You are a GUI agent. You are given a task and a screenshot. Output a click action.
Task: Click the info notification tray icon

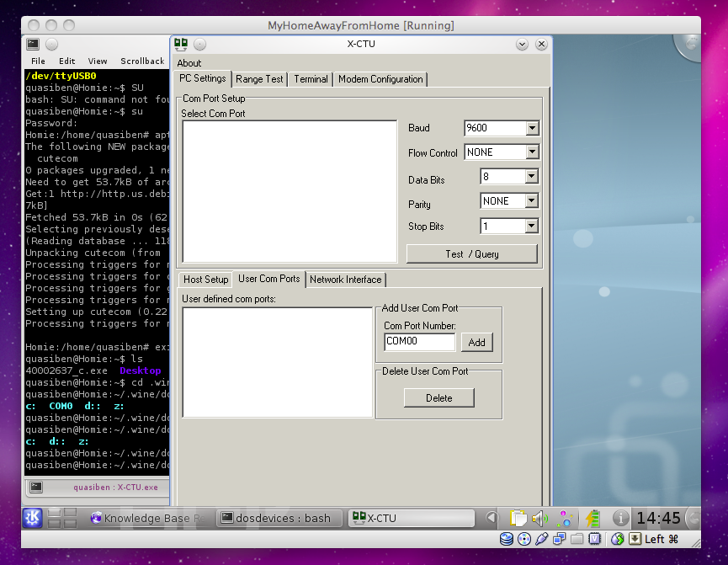pyautogui.click(x=621, y=518)
